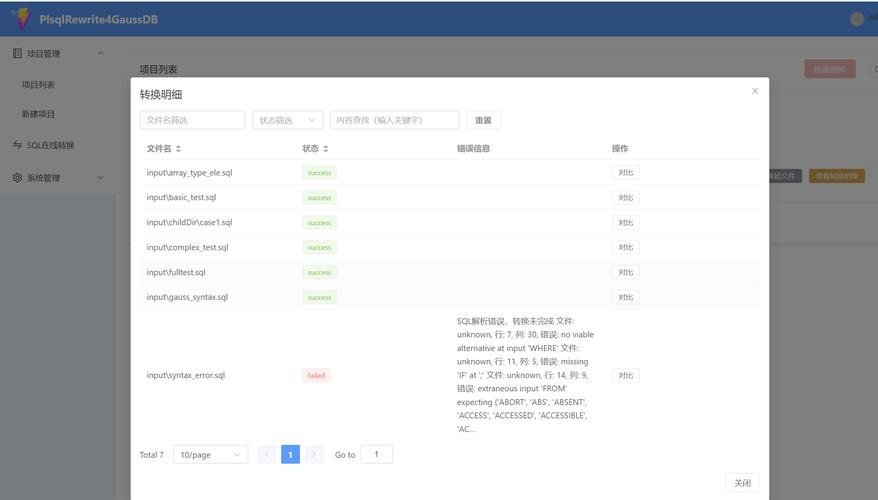Go to next page arrow
Screen dimensions: 878x500
click(314, 454)
